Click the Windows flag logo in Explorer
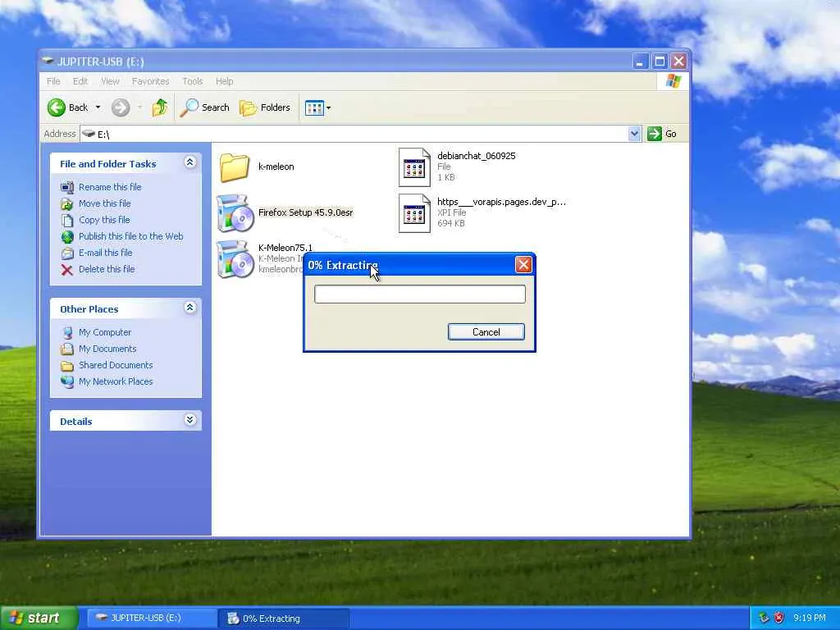 673,81
